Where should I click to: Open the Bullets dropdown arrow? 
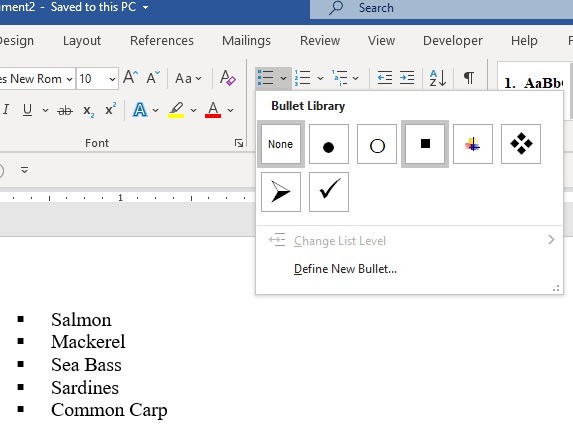pyautogui.click(x=284, y=78)
